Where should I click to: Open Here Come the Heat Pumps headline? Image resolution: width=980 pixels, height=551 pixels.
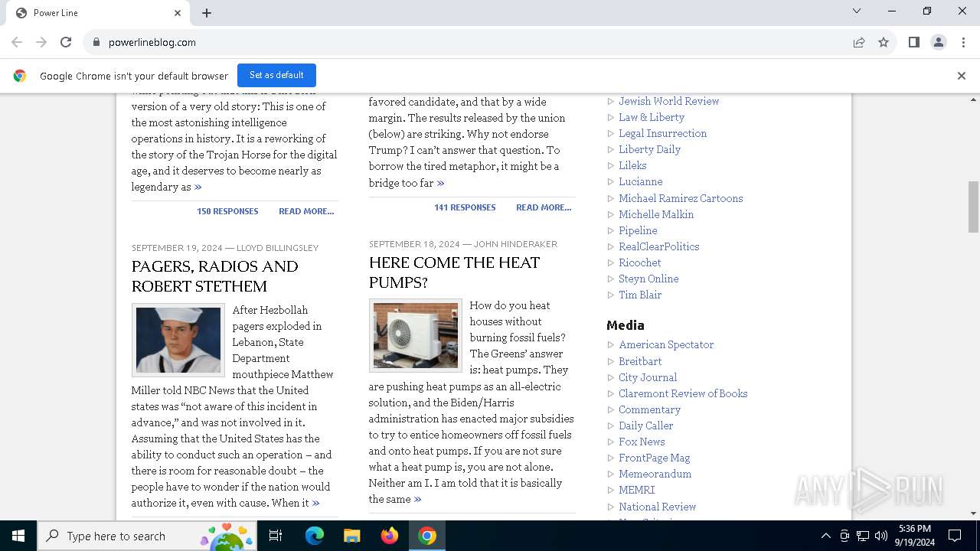point(455,272)
